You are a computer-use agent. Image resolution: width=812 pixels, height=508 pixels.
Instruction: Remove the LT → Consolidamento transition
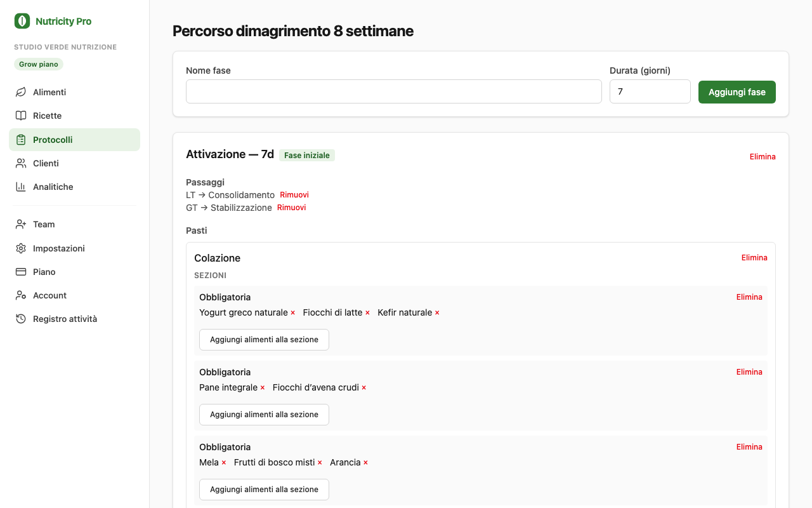[x=294, y=195]
